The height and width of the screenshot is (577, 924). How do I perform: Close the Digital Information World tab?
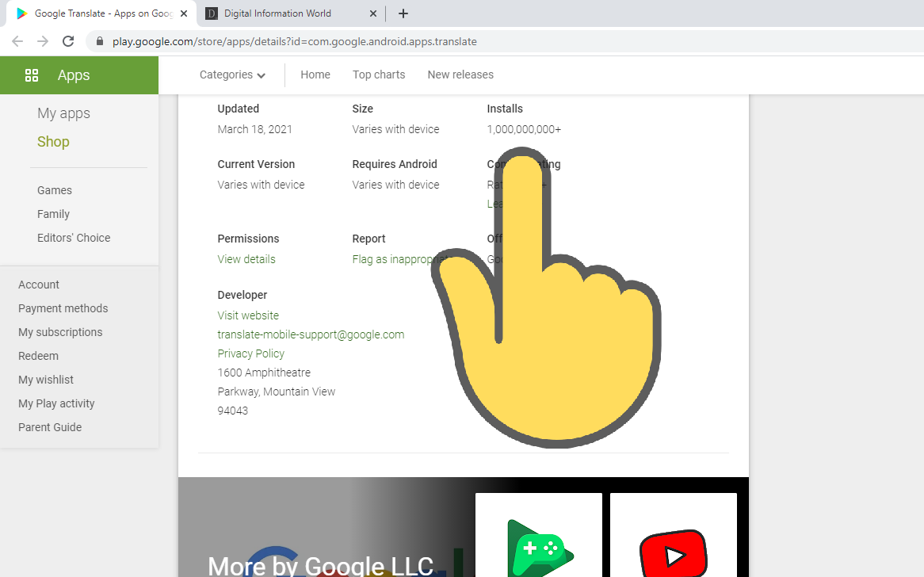pyautogui.click(x=373, y=13)
